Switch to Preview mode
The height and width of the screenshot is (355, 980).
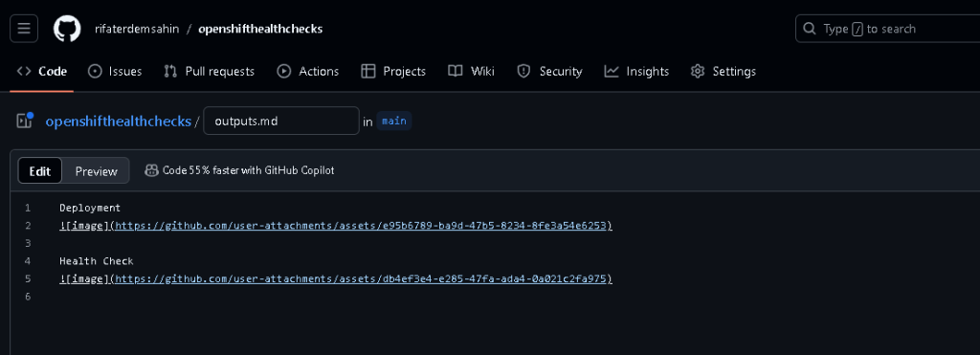point(97,170)
